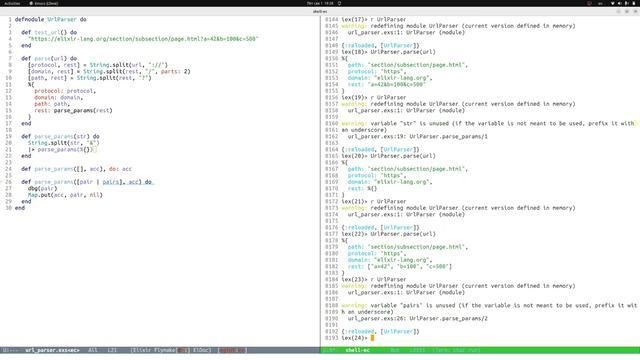Click the Term char run mode indicator
This screenshot has height=360, width=640.
(x=456, y=350)
